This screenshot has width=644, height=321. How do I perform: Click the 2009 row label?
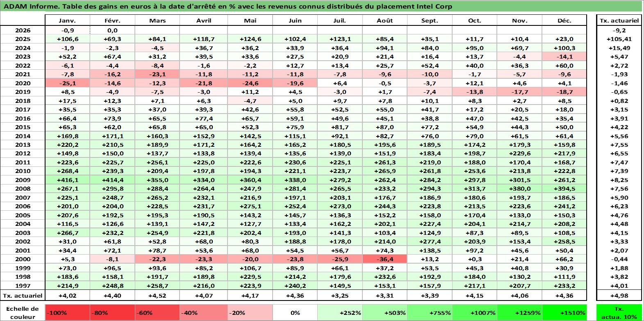pos(23,180)
